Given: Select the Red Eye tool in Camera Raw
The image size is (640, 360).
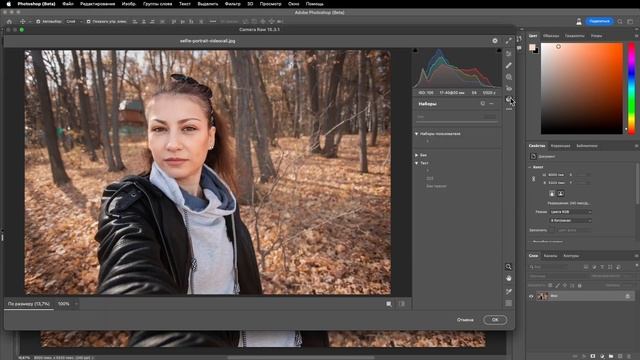Looking at the screenshot, I should click(x=509, y=88).
